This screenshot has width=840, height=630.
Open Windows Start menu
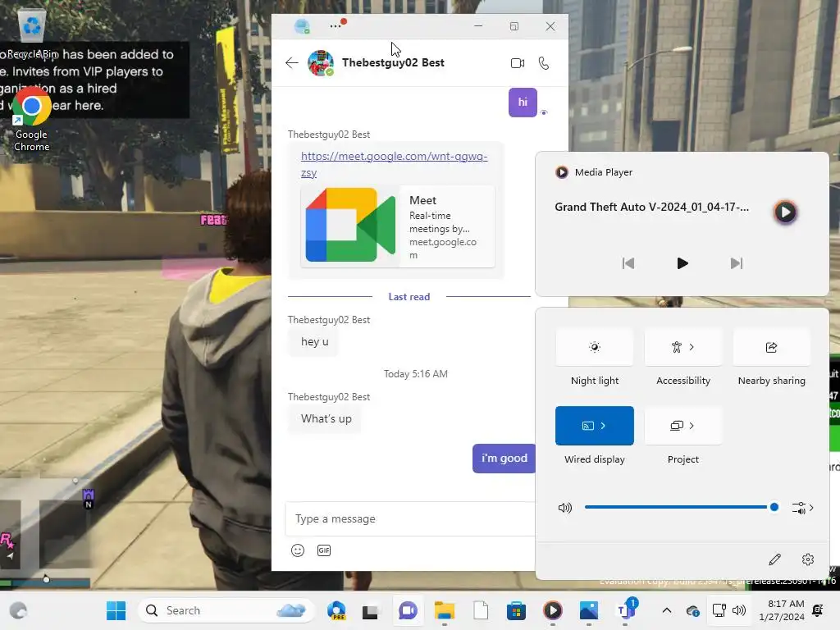point(116,610)
